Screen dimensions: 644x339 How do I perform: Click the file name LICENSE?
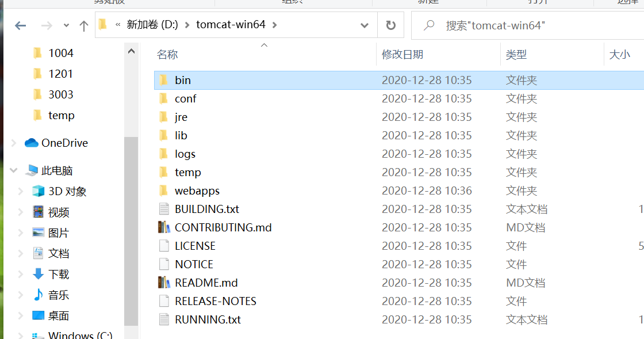tap(195, 246)
